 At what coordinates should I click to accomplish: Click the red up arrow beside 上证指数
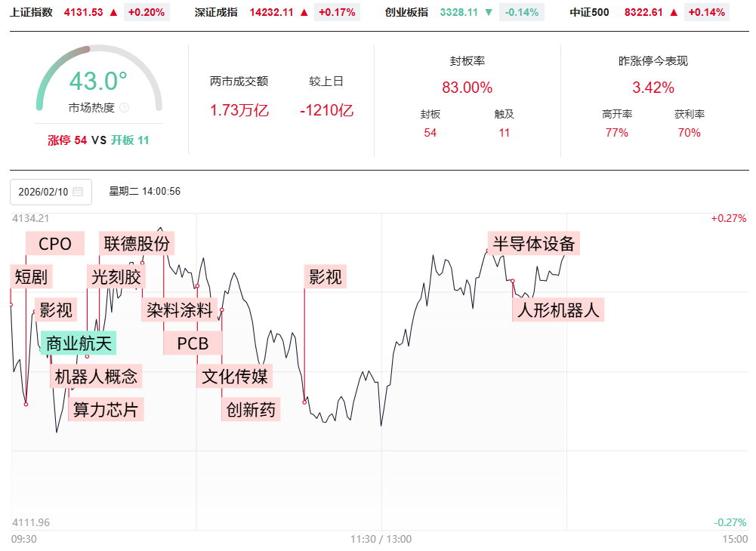click(113, 12)
